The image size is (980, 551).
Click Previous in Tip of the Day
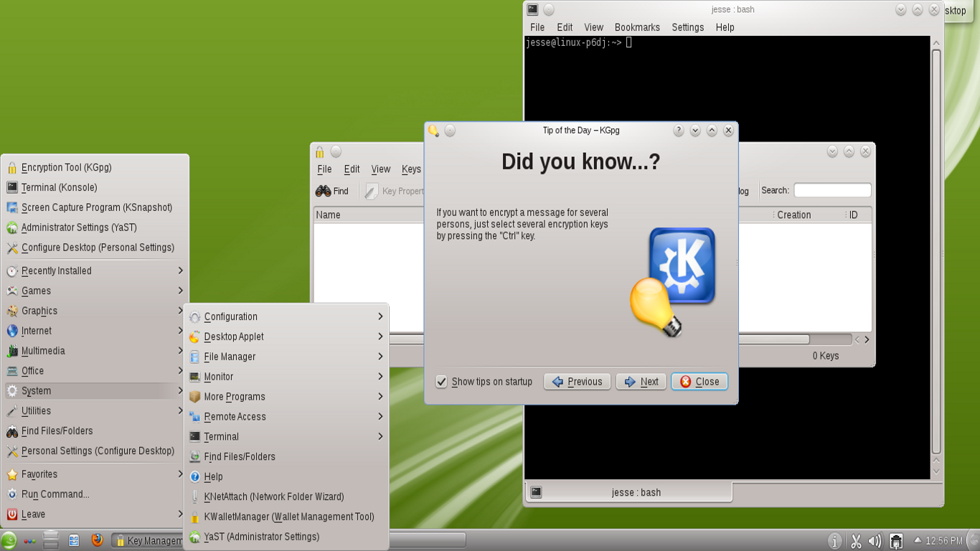578,382
